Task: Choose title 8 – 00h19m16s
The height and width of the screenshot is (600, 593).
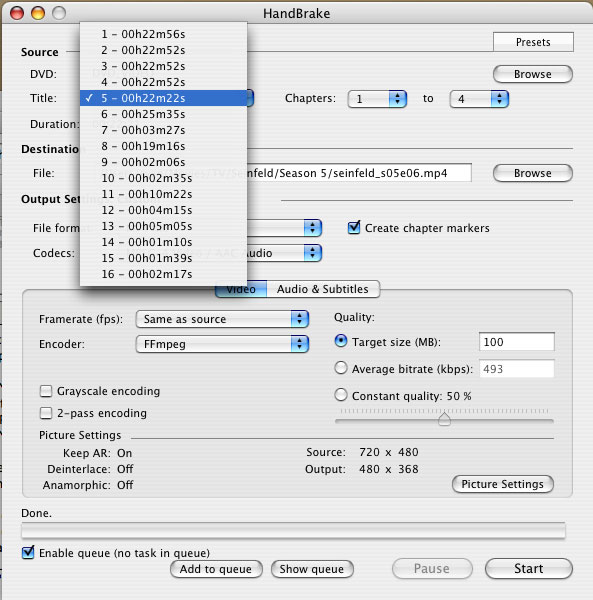Action: point(163,146)
